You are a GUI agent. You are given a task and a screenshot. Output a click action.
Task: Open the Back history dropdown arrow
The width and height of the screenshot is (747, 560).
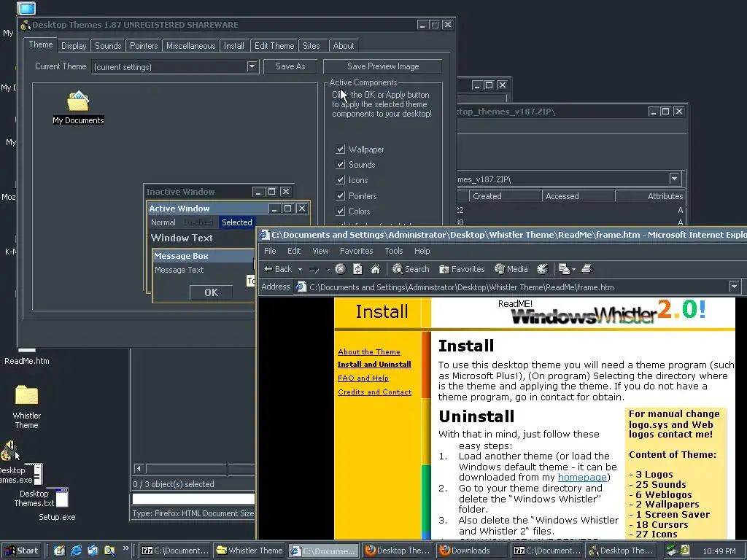(x=300, y=270)
